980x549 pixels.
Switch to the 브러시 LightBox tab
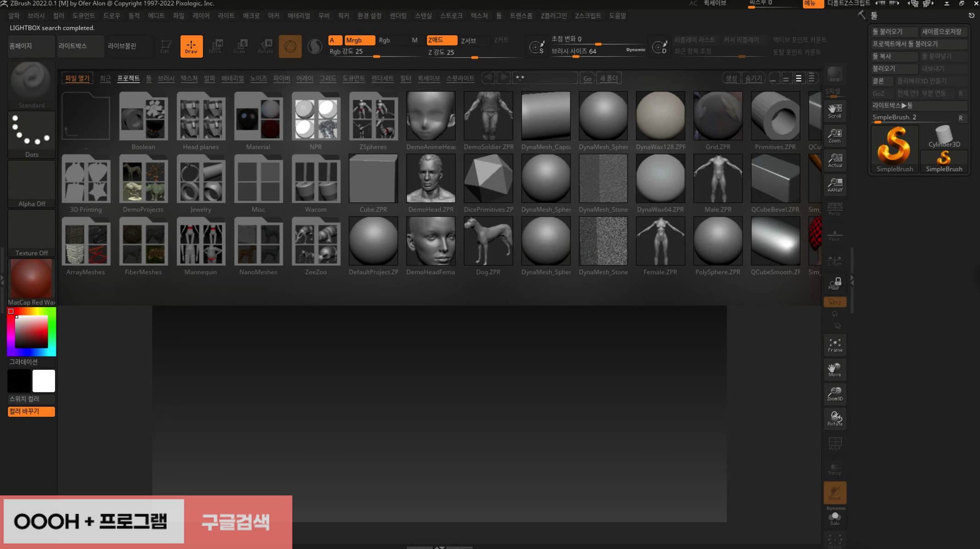[166, 78]
